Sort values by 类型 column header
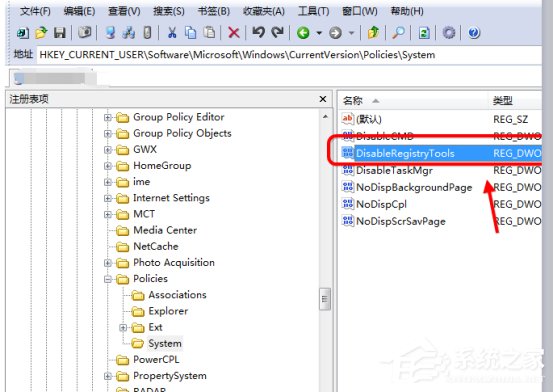This screenshot has height=392, width=554. (x=515, y=101)
